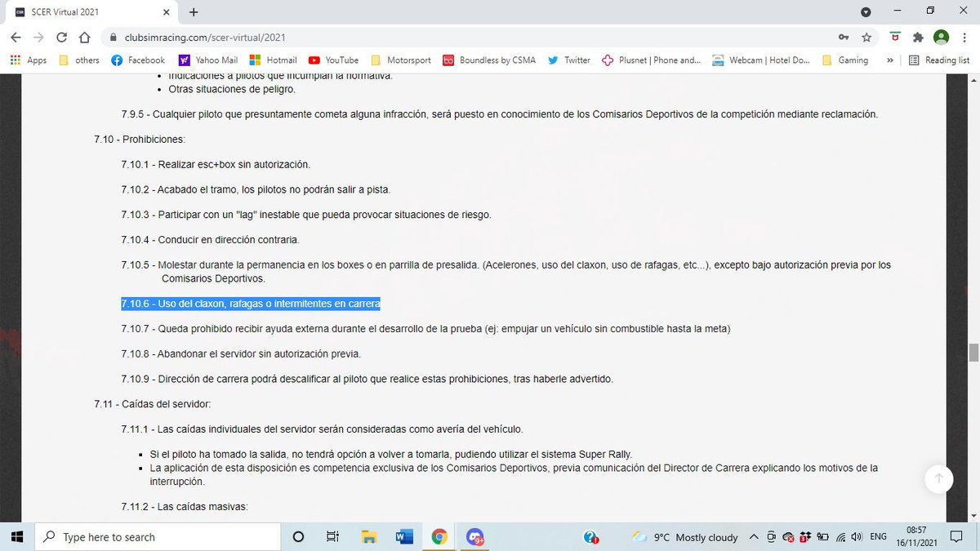
Task: Expand the Gaming bookmarks folder
Action: 845,60
